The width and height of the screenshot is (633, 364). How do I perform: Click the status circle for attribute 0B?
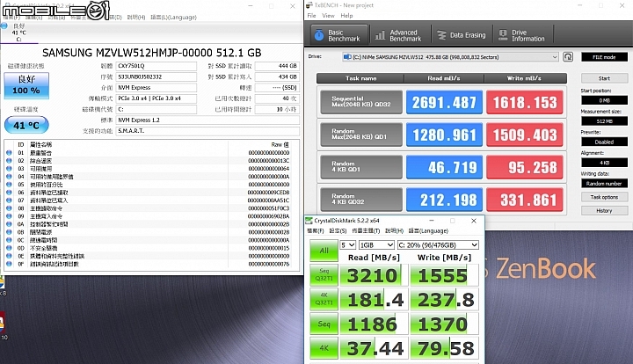pos(9,232)
